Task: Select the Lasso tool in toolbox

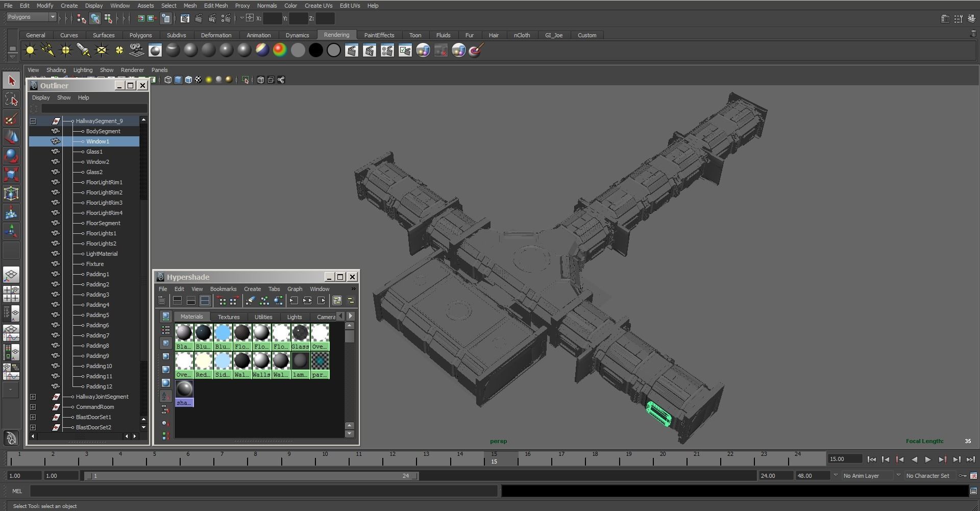Action: pyautogui.click(x=11, y=100)
